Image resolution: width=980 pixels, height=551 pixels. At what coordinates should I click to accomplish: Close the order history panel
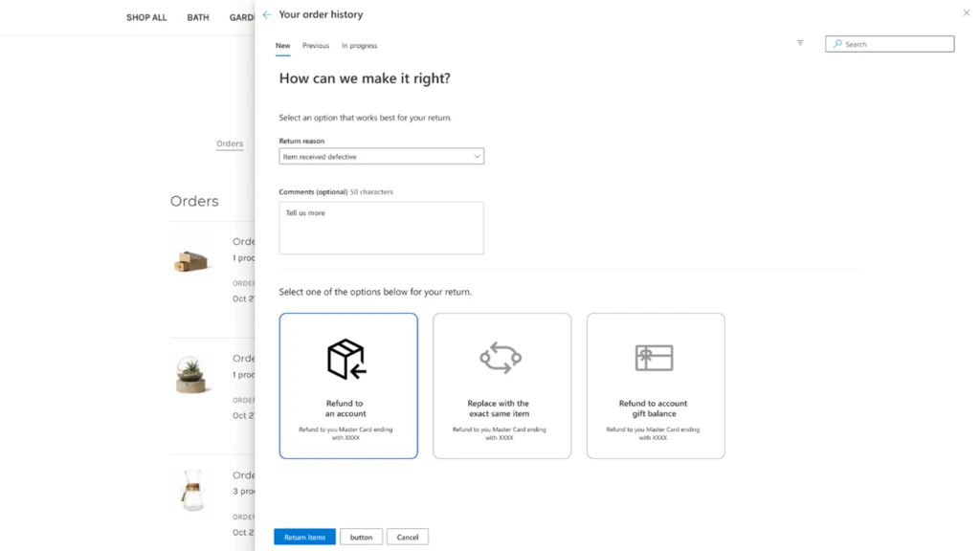coord(966,11)
